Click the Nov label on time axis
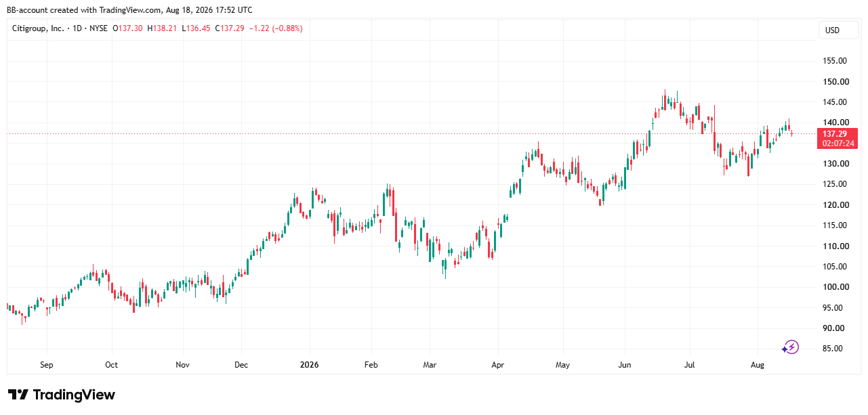Viewport: 868px width, 415px height. pos(182,365)
